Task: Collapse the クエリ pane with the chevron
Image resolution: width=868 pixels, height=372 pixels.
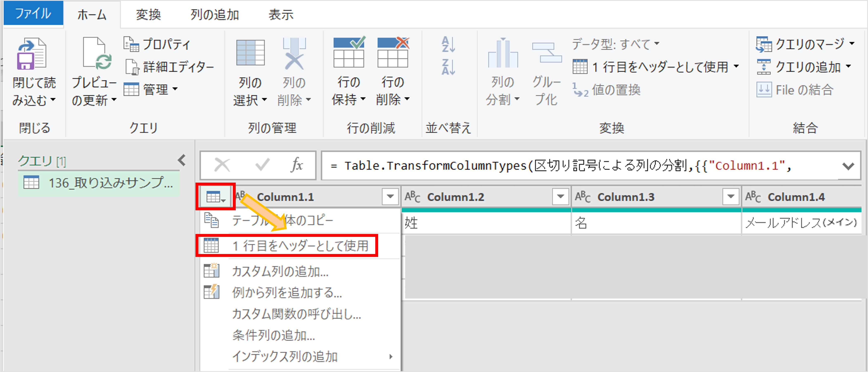Action: [x=182, y=161]
